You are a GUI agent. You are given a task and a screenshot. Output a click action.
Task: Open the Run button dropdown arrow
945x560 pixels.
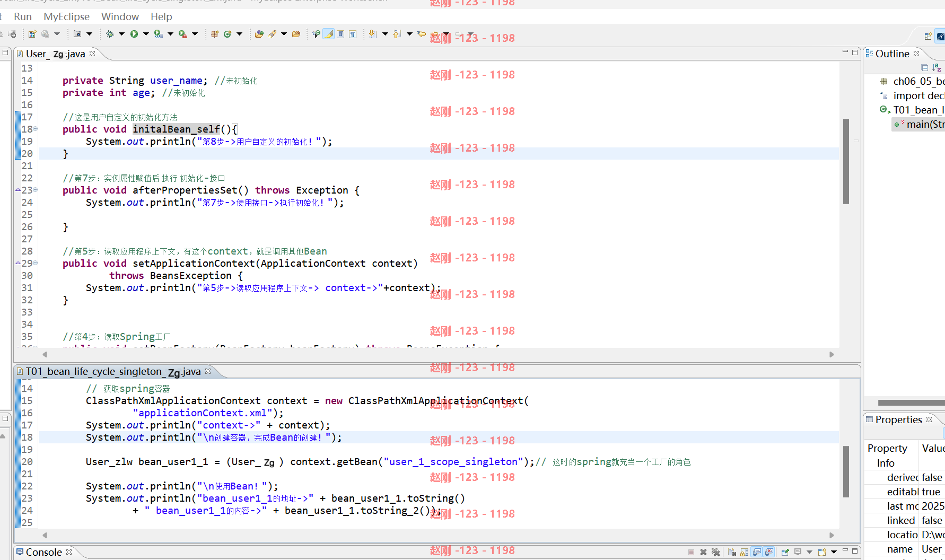click(146, 34)
